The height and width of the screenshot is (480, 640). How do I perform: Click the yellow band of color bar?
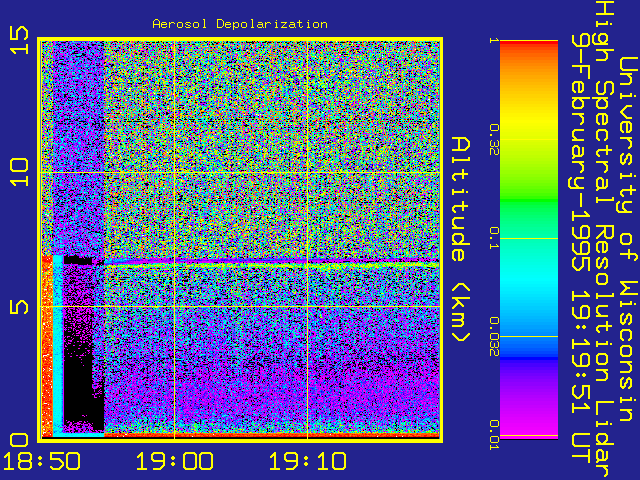(529, 122)
